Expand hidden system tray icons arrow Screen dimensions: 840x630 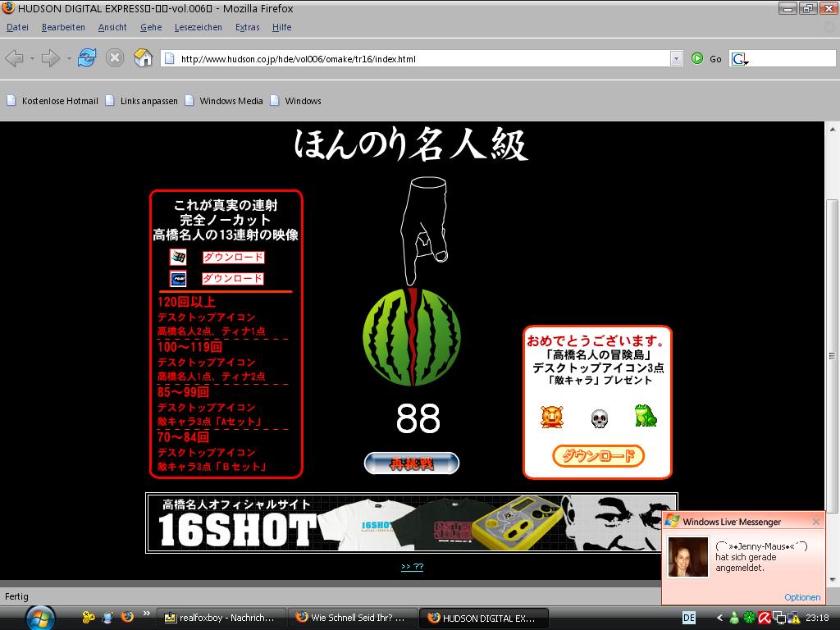tap(719, 618)
